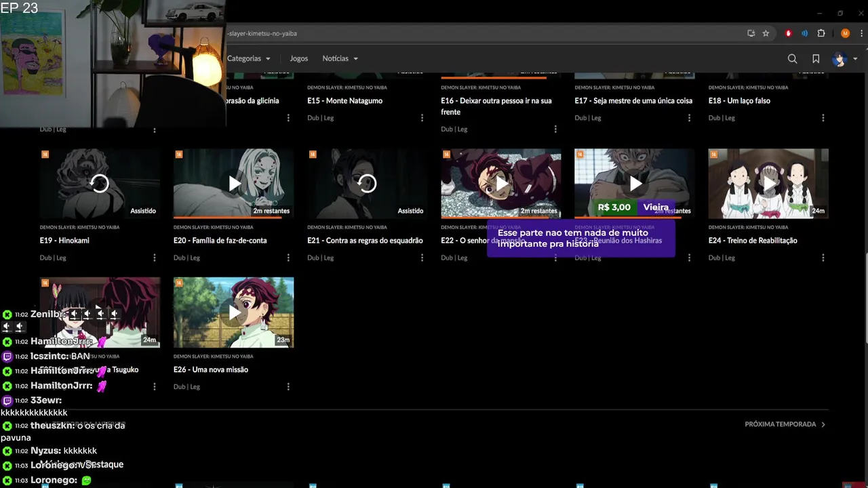Open the Jogos menu item
The width and height of the screenshot is (868, 488).
[x=299, y=58]
